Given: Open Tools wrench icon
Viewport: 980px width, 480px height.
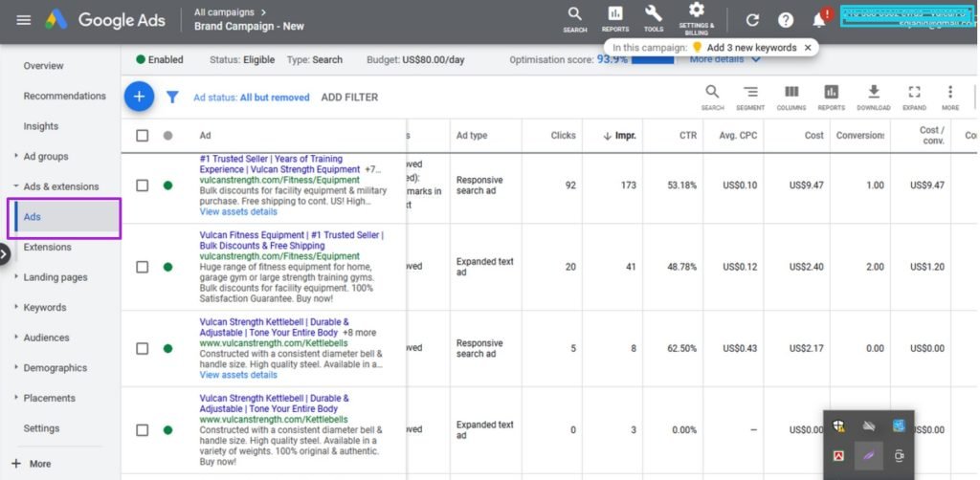Looking at the screenshot, I should pyautogui.click(x=654, y=14).
